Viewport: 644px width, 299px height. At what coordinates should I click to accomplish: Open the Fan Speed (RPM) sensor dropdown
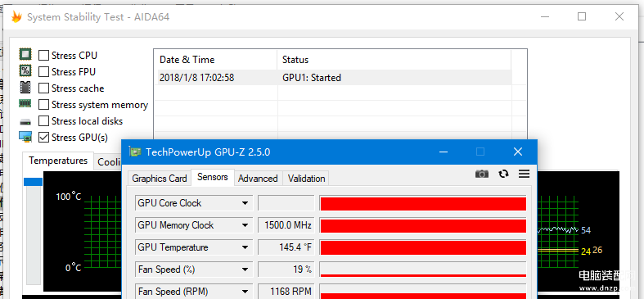[245, 292]
